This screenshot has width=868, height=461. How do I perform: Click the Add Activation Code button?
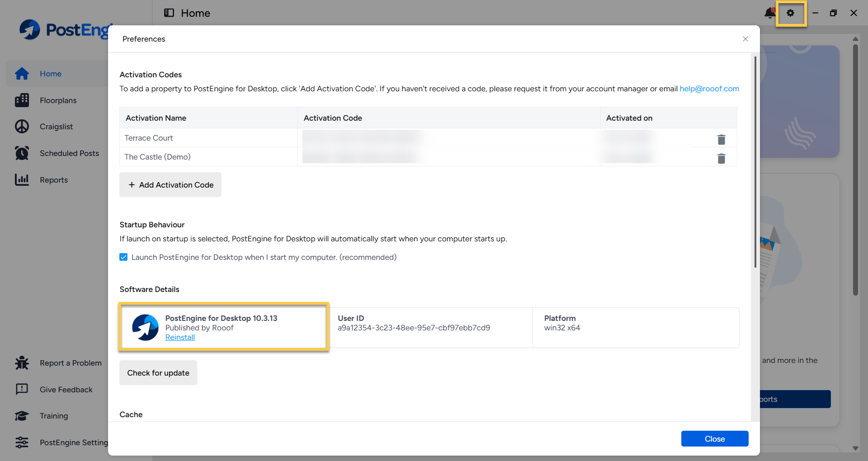(170, 185)
